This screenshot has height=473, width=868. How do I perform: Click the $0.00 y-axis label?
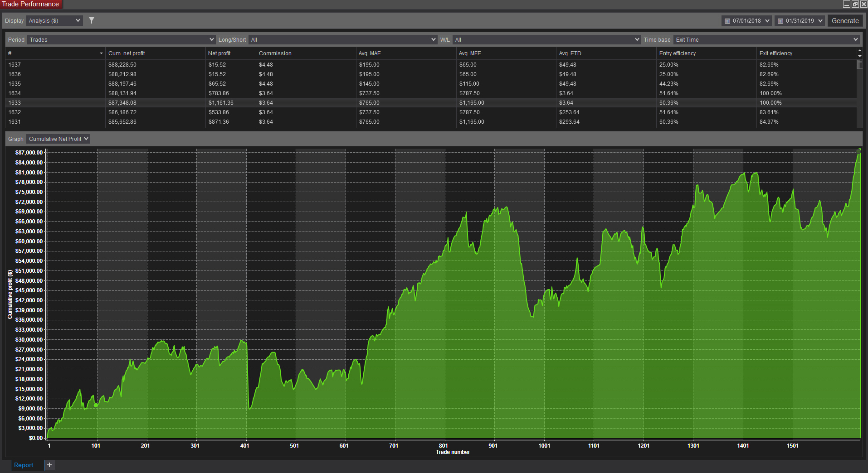point(36,438)
